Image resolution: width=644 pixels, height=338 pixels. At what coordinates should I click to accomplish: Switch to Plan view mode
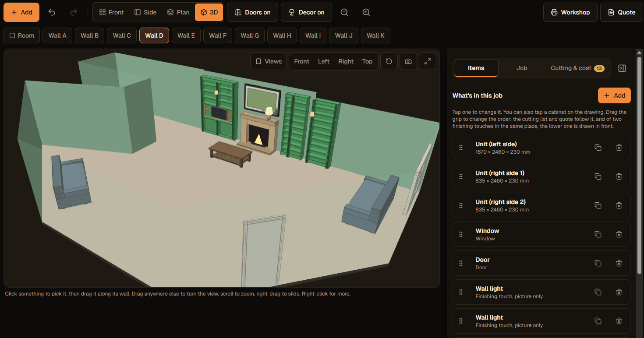coord(178,12)
